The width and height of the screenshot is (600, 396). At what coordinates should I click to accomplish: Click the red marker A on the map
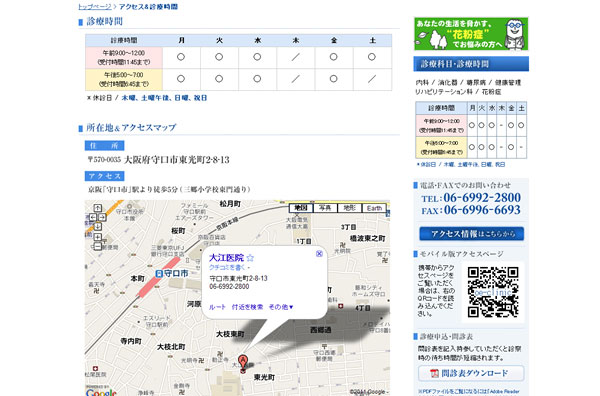[x=243, y=363]
